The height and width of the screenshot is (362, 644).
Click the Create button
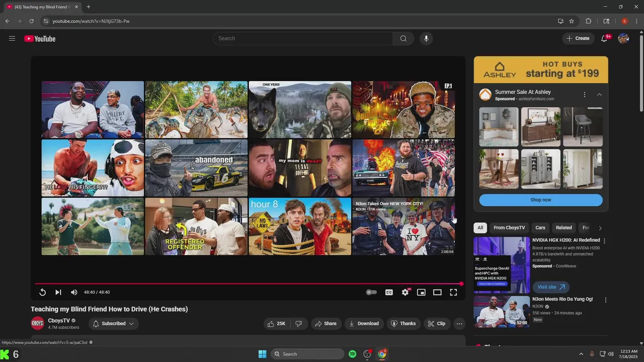578,39
